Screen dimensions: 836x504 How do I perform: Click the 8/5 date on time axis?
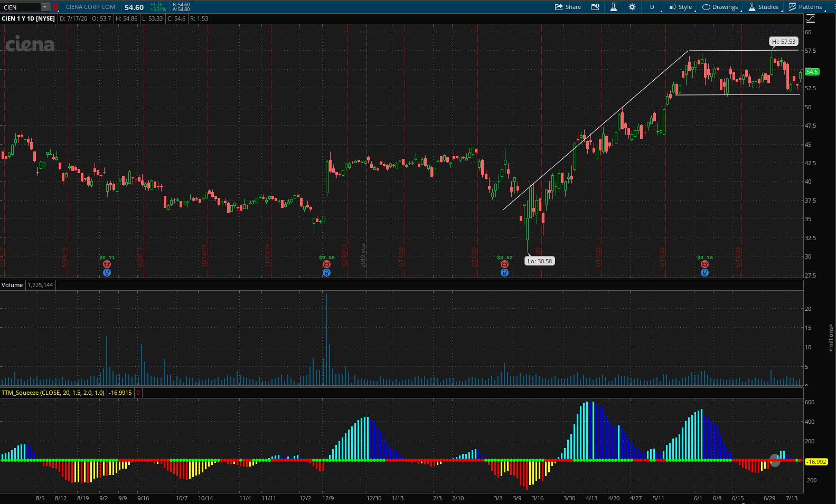click(x=40, y=498)
